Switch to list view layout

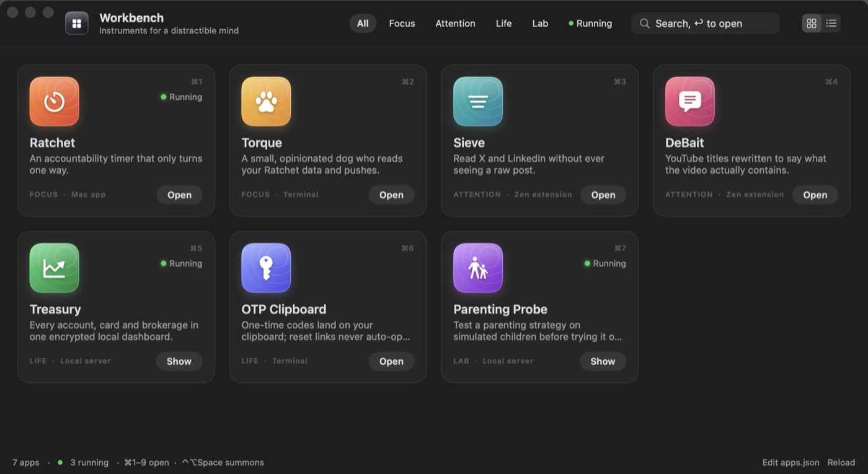tap(831, 24)
